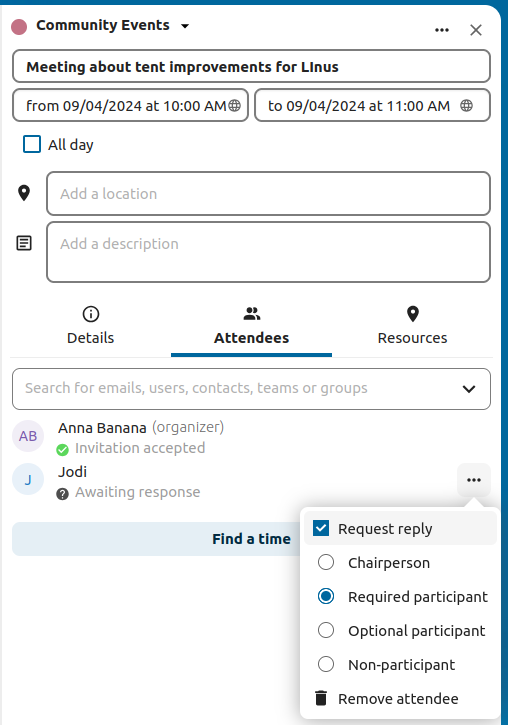This screenshot has height=725, width=508.
Task: Select Optional participant role
Action: pos(326,630)
